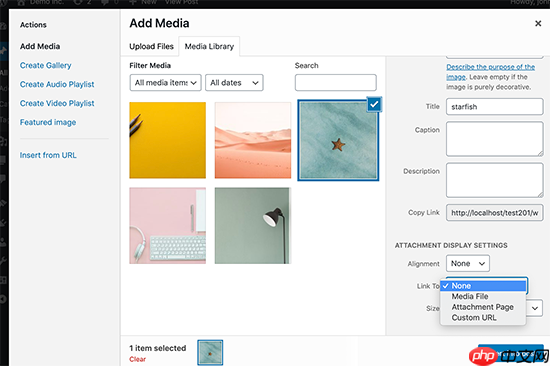Open the All media items filter dropdown
Screen dimensions: 550x366
[165, 83]
